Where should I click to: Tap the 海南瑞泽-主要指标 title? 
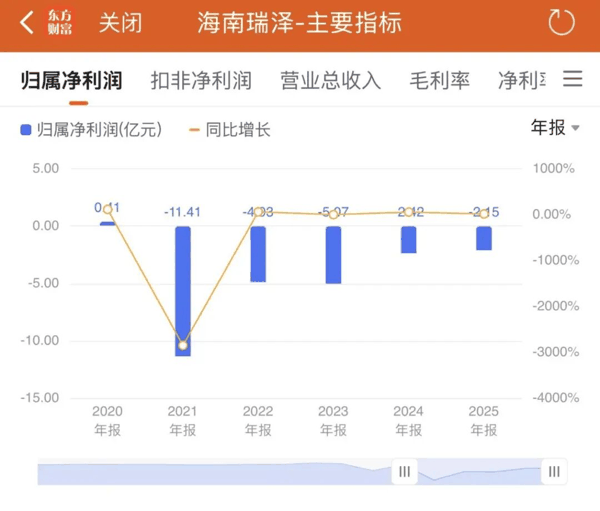click(299, 23)
